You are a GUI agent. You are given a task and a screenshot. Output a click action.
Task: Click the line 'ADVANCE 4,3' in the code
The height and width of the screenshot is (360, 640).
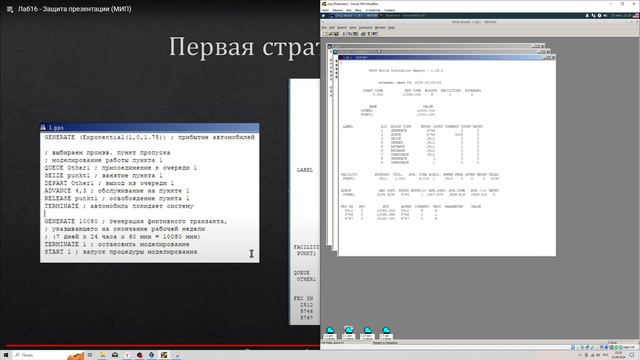(x=117, y=191)
